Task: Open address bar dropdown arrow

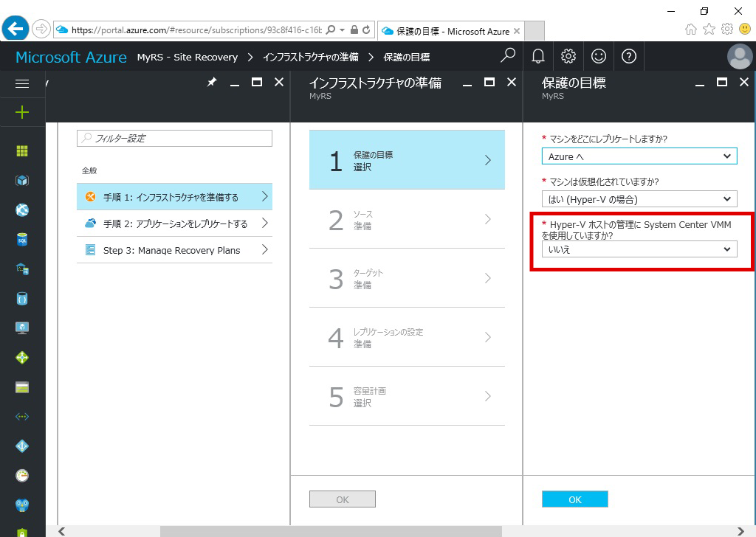Action: (342, 30)
